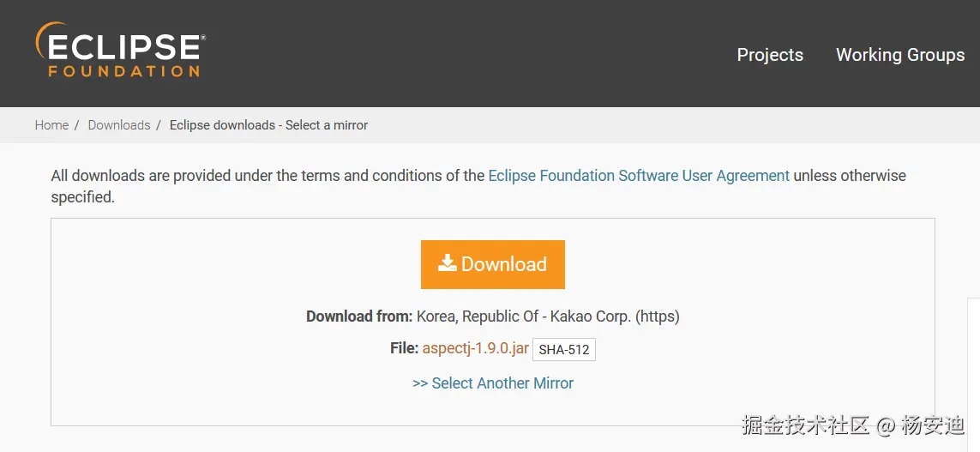Screen dimensions: 980x452
Task: Click the orange crescent swirl in the logo
Action: [43, 40]
